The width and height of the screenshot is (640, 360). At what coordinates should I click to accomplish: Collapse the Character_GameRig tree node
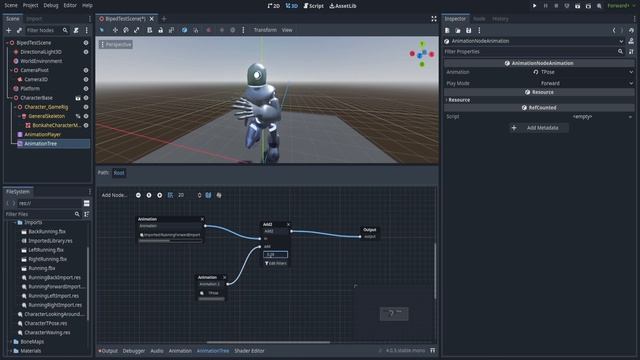pos(16,107)
